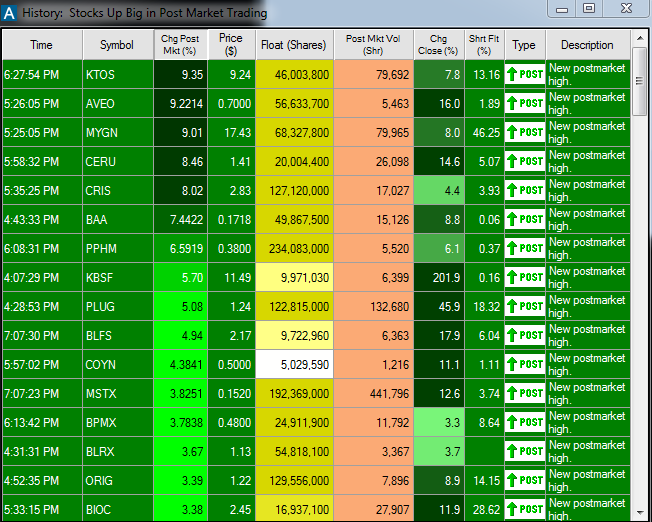Viewport: 652px width, 522px height.
Task: Click the scrollbar up arrow
Action: [640, 38]
